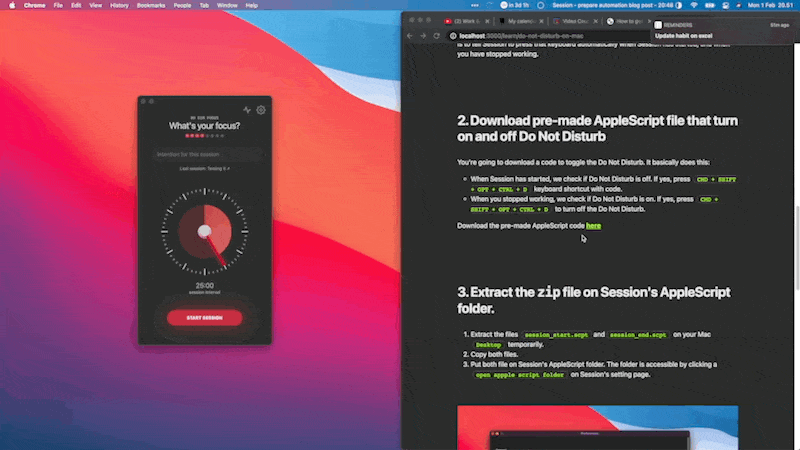Open the View menu
This screenshot has height=450, width=800.
[x=95, y=5]
